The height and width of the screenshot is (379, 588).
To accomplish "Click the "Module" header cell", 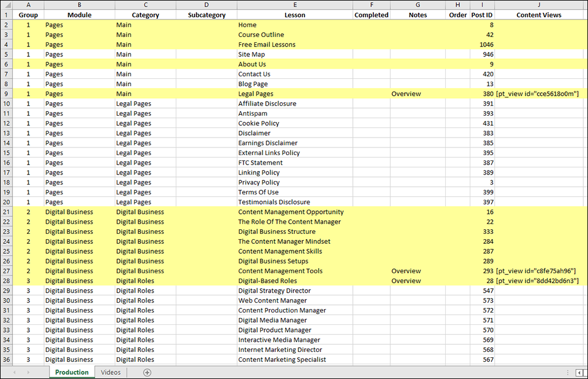I will coord(79,15).
